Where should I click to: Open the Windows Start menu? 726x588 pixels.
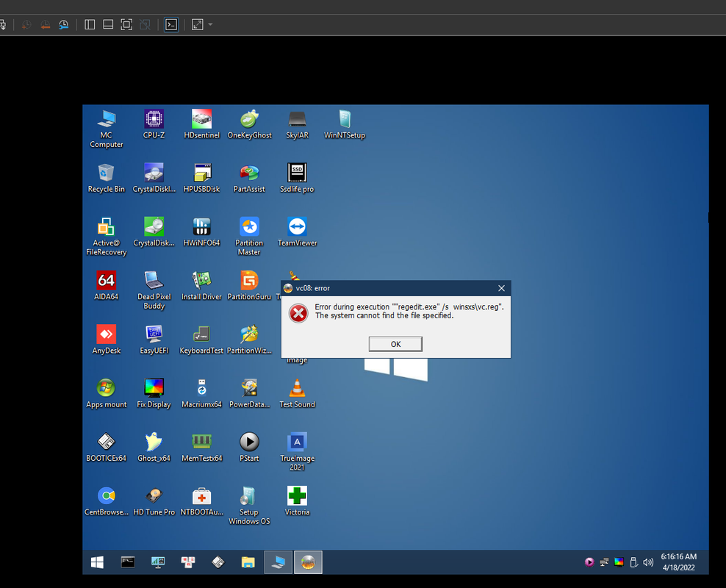pos(97,562)
